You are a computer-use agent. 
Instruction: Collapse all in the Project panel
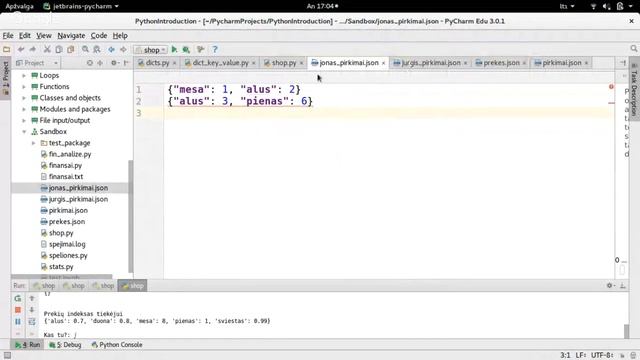click(x=100, y=63)
